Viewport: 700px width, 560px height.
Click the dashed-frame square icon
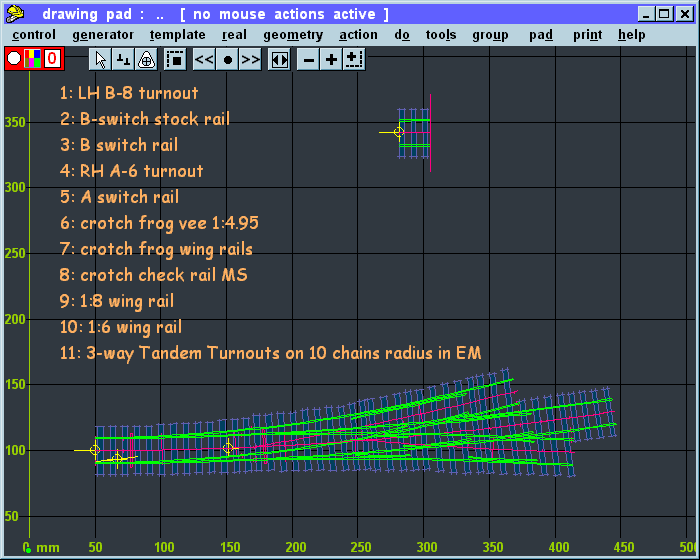point(175,59)
